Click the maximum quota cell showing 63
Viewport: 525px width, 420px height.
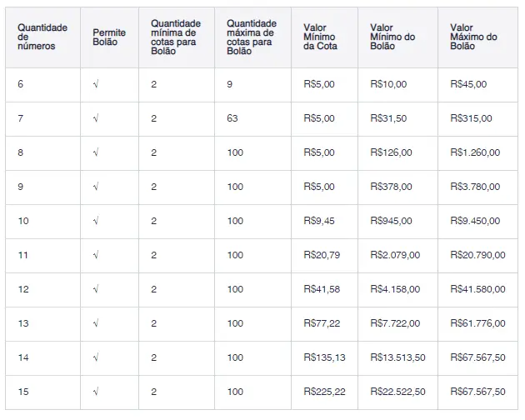coord(232,118)
